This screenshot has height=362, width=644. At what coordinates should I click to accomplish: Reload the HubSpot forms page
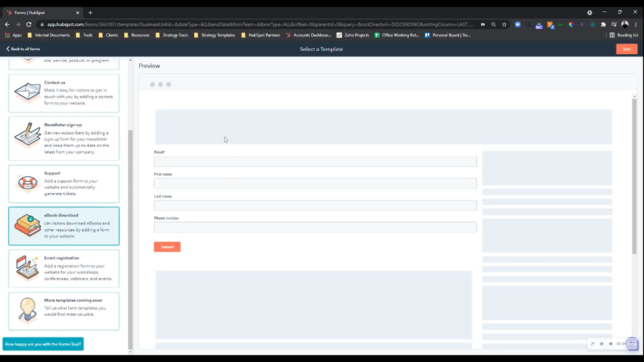point(29,24)
